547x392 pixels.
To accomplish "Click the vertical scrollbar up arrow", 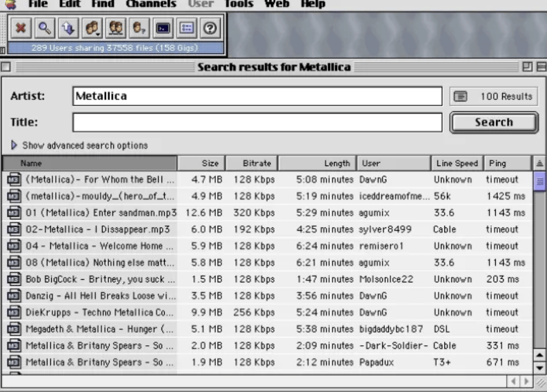I will 539,355.
